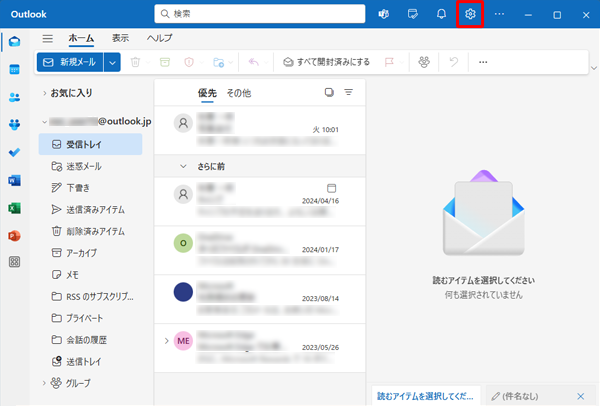Image resolution: width=600 pixels, height=406 pixels.
Task: Click the Flag icon in toolbar
Action: tap(389, 62)
